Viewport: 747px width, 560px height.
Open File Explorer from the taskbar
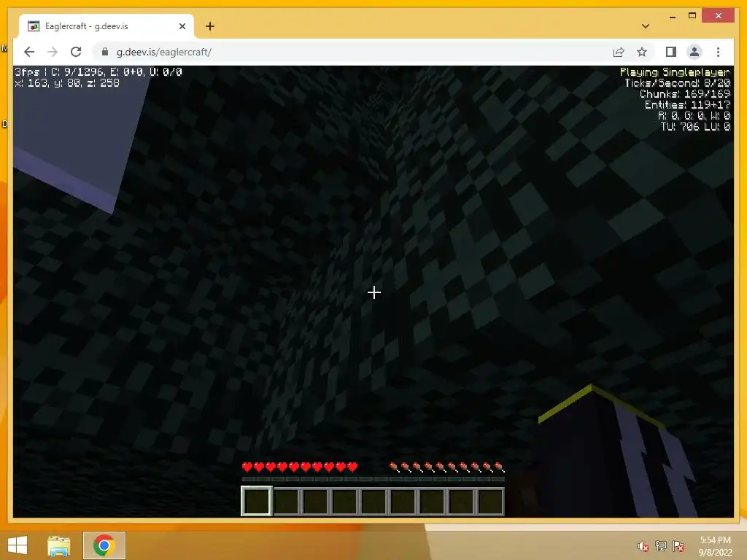click(x=59, y=545)
